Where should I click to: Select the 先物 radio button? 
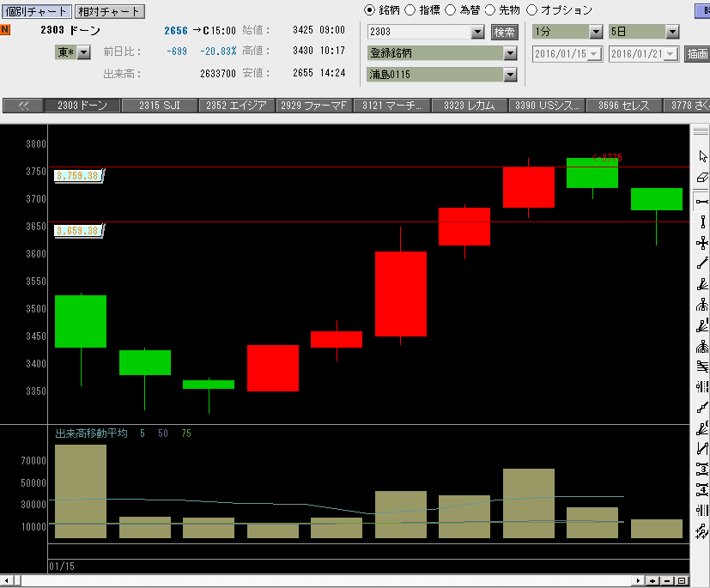tap(490, 10)
